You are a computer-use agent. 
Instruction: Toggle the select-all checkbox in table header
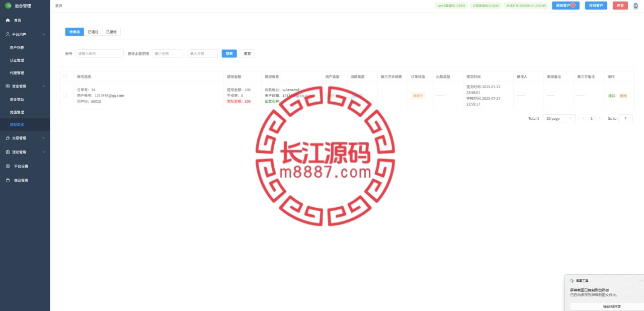pos(65,76)
